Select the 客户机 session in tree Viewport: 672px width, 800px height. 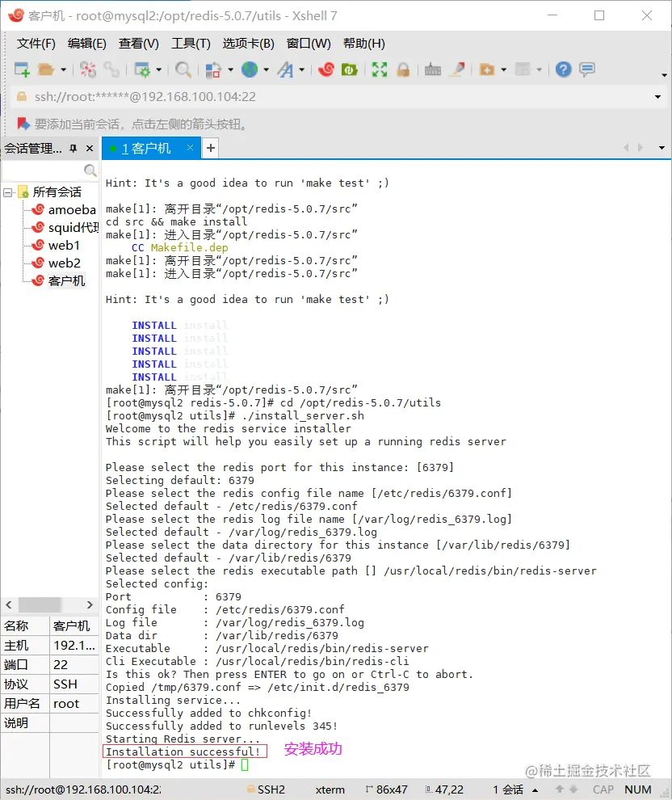66,281
